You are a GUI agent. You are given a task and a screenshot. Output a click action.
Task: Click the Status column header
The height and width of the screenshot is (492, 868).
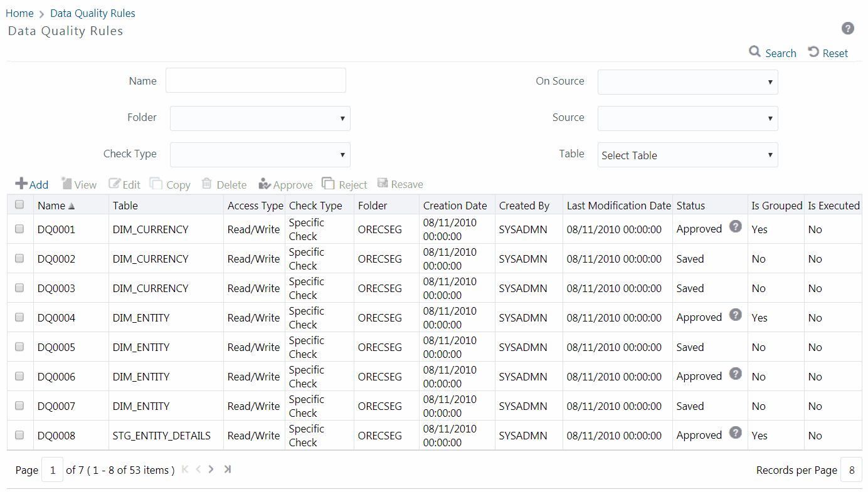(691, 206)
